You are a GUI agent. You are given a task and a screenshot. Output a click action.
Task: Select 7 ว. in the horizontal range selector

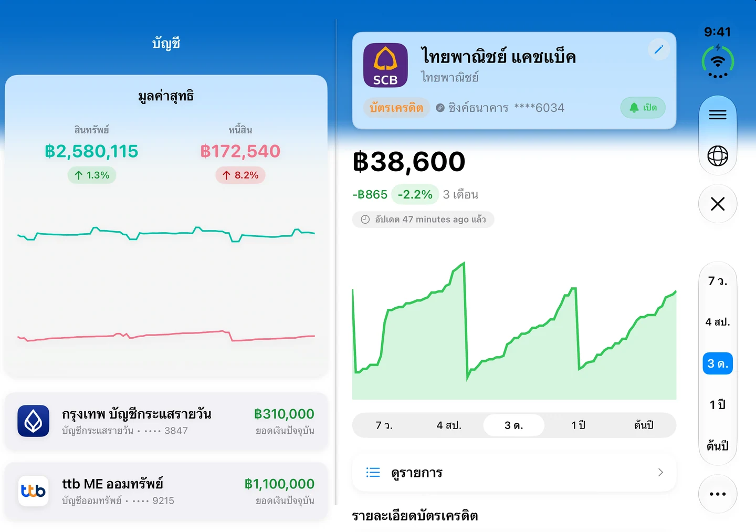384,425
